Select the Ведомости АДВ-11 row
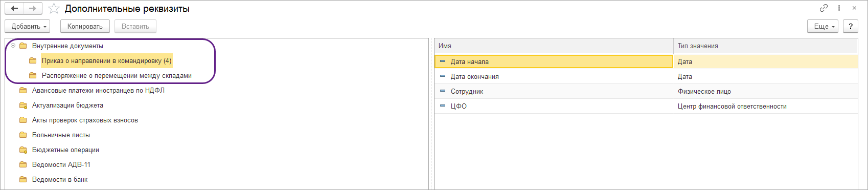The width and height of the screenshot is (868, 190). pos(216,164)
